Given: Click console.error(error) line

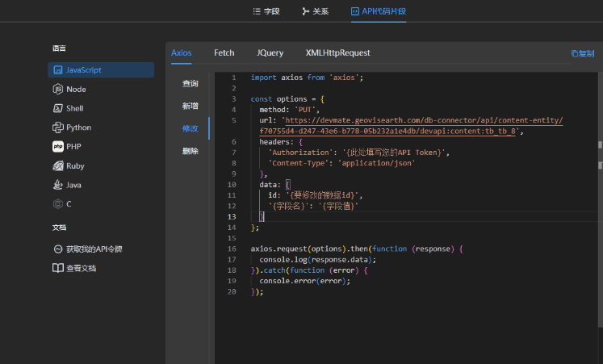Looking at the screenshot, I should 304,281.
